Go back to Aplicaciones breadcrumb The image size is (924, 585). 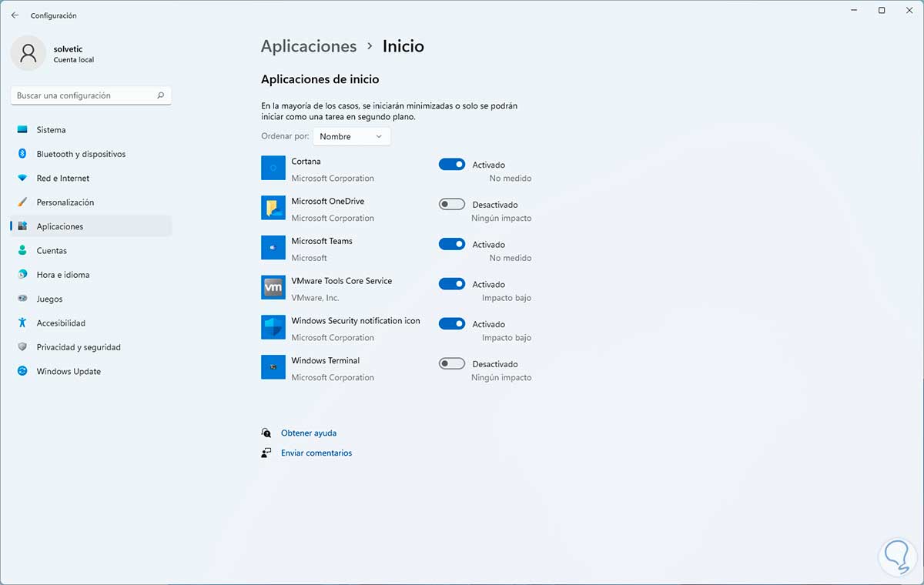[309, 46]
